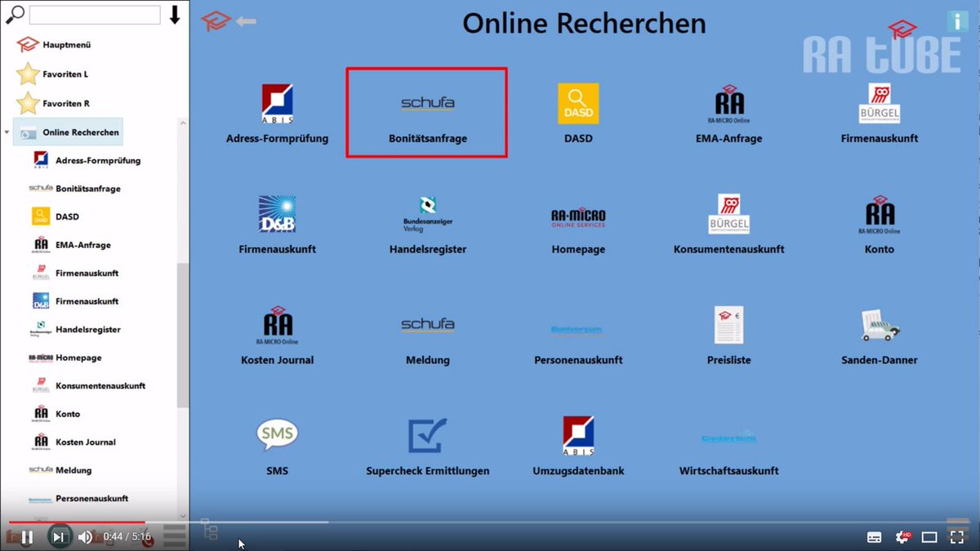
Task: Launch the DASD tile in the main grid
Action: tap(578, 114)
